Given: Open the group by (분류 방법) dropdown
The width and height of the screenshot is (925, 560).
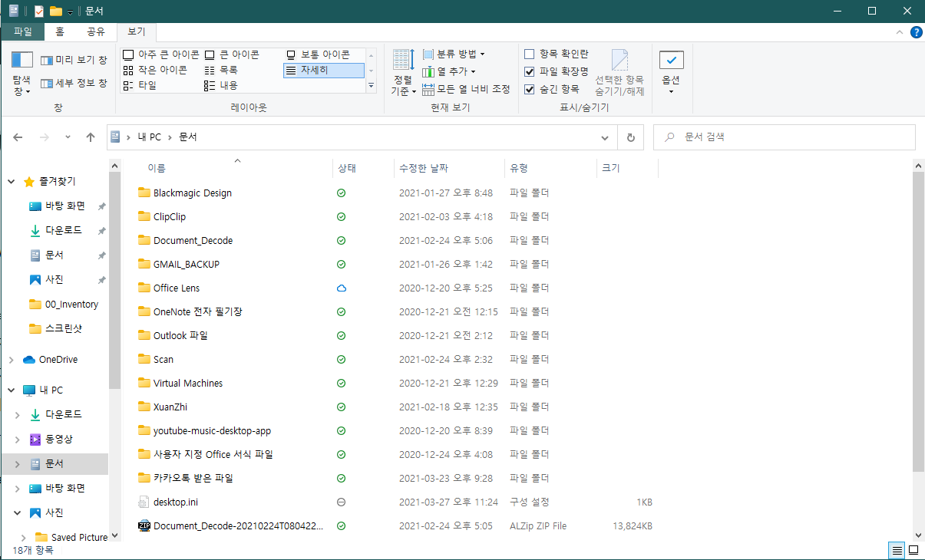Looking at the screenshot, I should coord(454,54).
